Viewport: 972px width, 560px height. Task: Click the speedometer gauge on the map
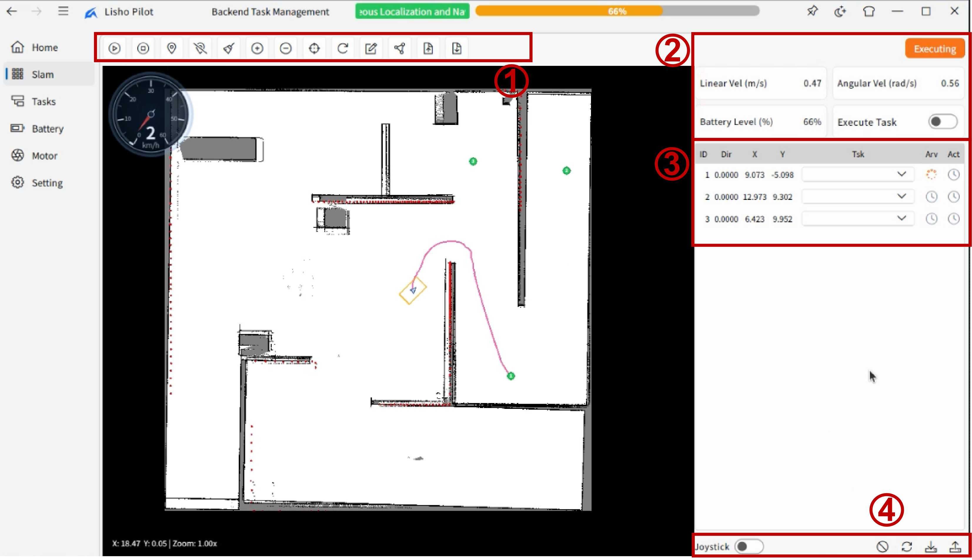[x=151, y=114]
